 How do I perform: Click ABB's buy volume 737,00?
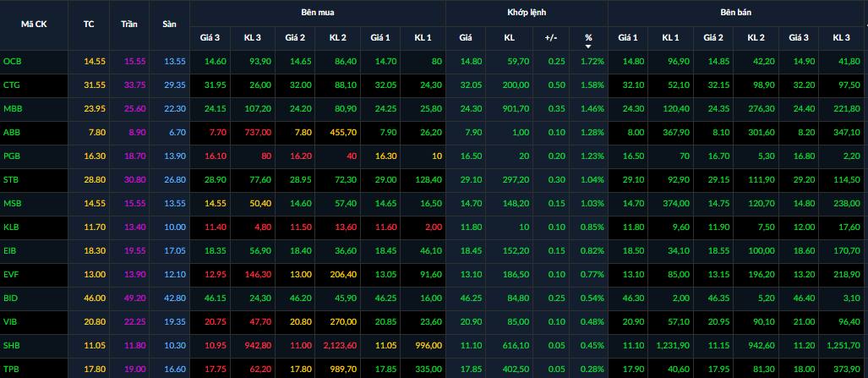coord(258,133)
